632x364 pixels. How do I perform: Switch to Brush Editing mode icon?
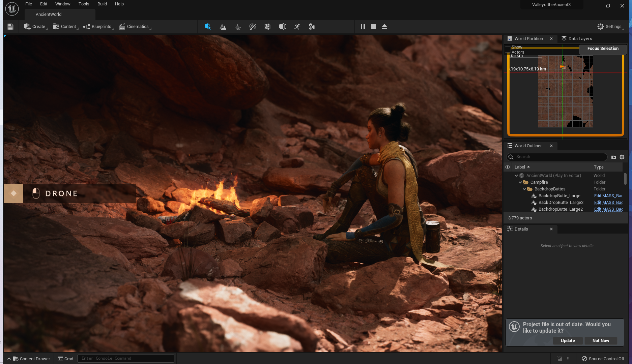[282, 27]
